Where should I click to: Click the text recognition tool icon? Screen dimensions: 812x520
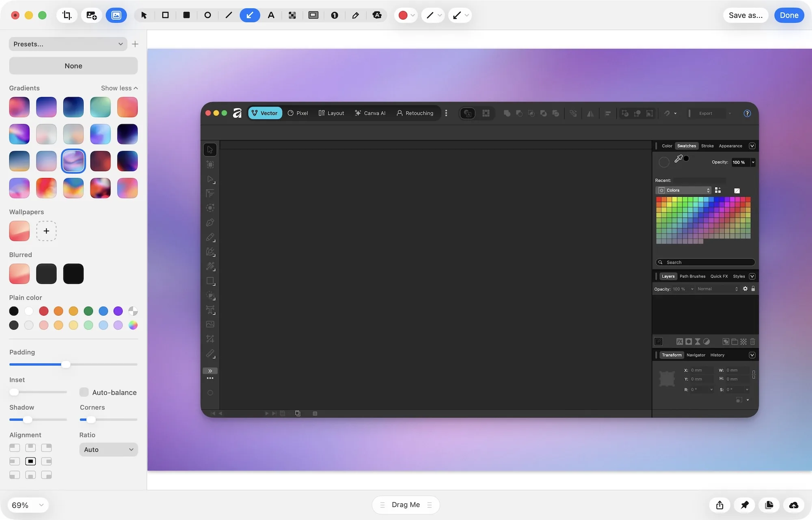click(377, 15)
